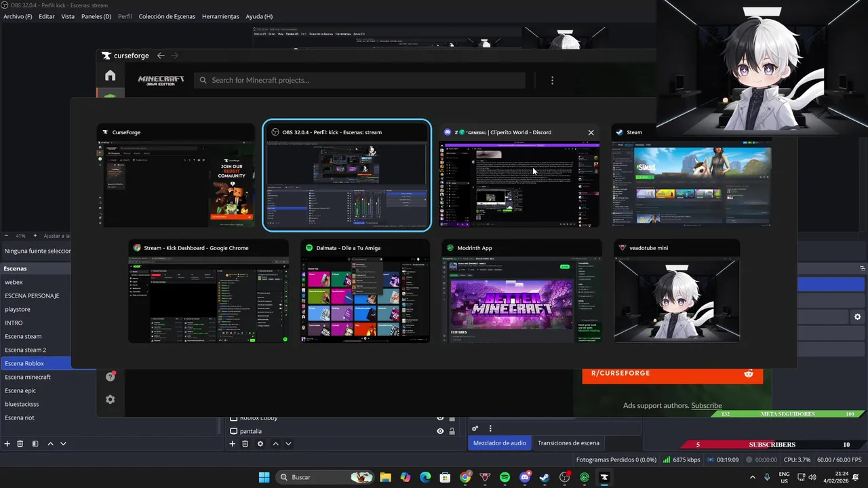
Task: Show hidden system tray icons chevron
Action: point(752,477)
